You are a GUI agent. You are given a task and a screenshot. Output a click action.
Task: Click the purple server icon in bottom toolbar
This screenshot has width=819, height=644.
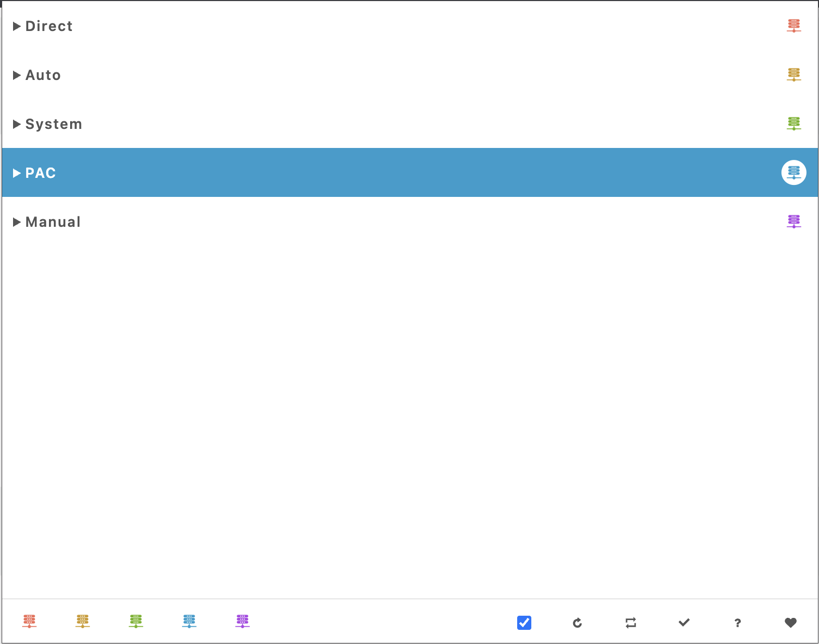[x=243, y=621]
